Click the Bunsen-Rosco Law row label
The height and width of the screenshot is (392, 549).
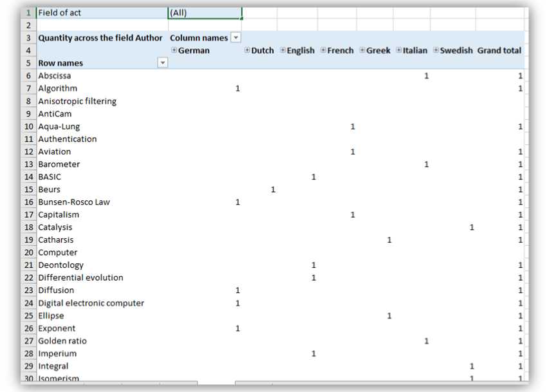coord(74,202)
